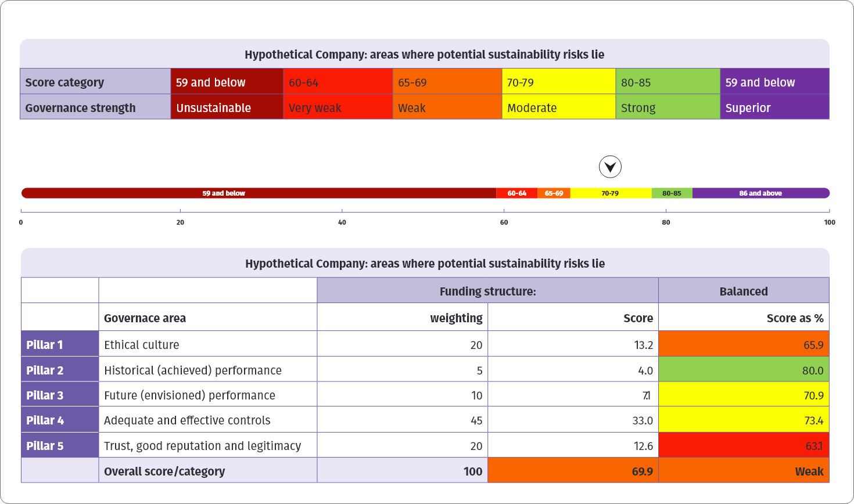The width and height of the screenshot is (854, 504).
Task: Select the overall score 69.9 cell
Action: coord(573,471)
